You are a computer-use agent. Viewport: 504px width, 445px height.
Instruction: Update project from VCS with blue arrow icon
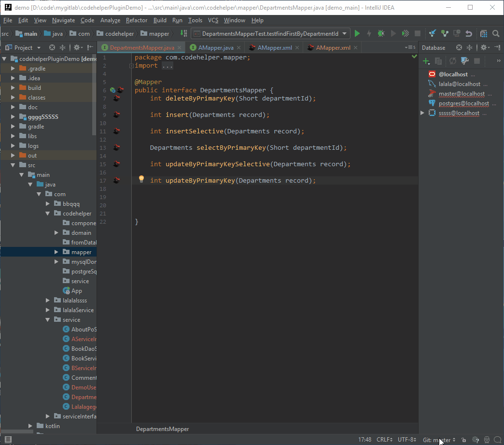tap(433, 34)
